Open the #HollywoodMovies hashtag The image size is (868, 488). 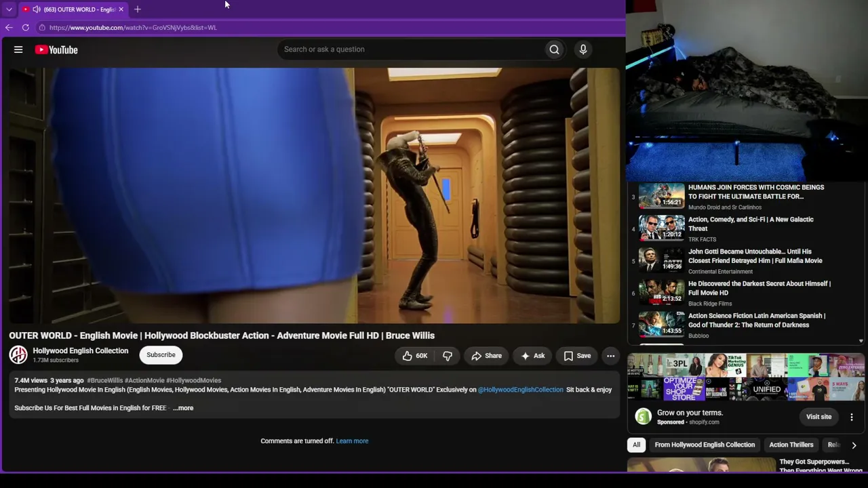point(193,380)
